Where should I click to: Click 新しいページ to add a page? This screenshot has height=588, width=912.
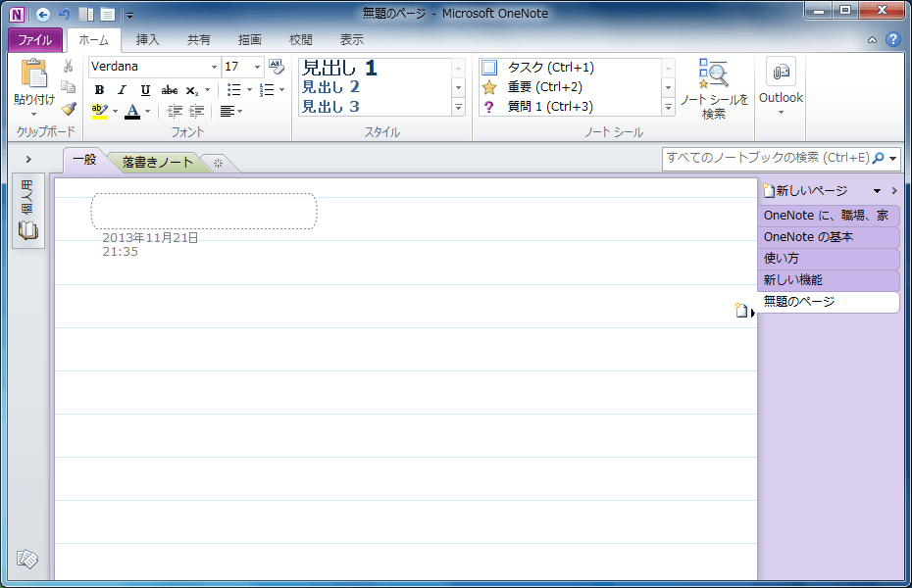805,190
